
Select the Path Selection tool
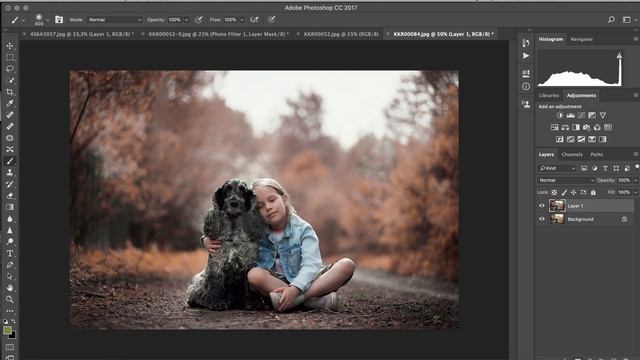point(10,276)
